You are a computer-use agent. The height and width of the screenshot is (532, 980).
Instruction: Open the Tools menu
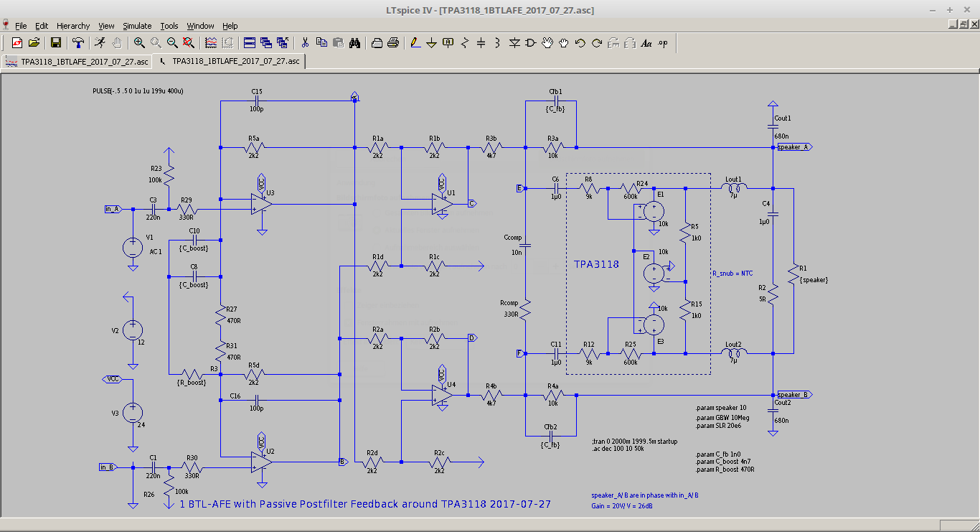click(x=169, y=26)
